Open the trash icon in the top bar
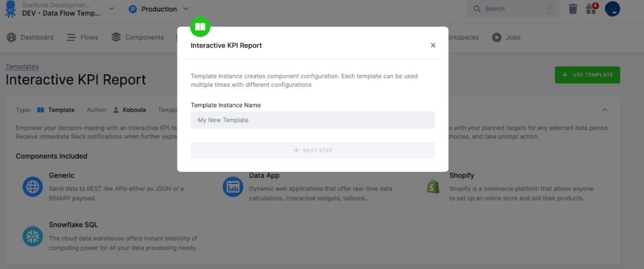 point(573,8)
